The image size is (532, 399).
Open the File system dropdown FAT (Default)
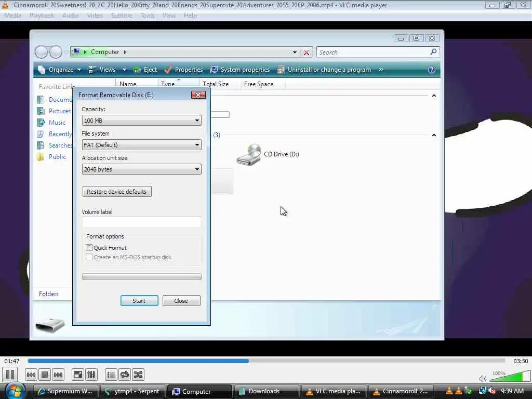click(x=141, y=145)
